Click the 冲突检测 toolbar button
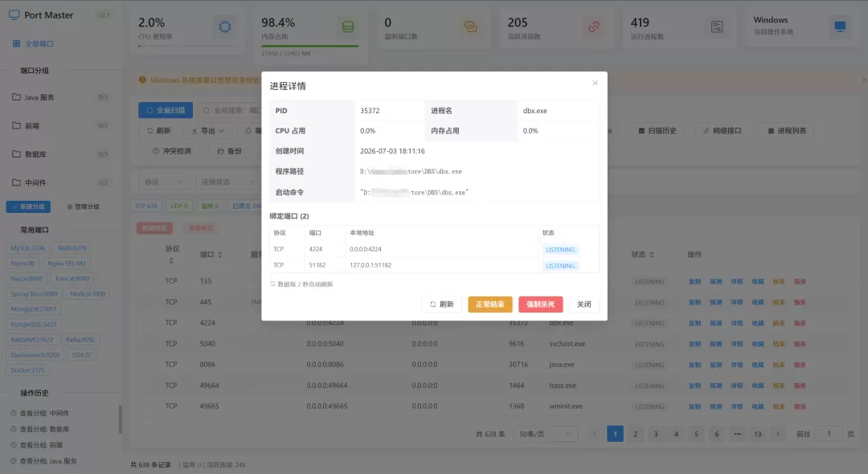This screenshot has width=868, height=474. coord(172,151)
